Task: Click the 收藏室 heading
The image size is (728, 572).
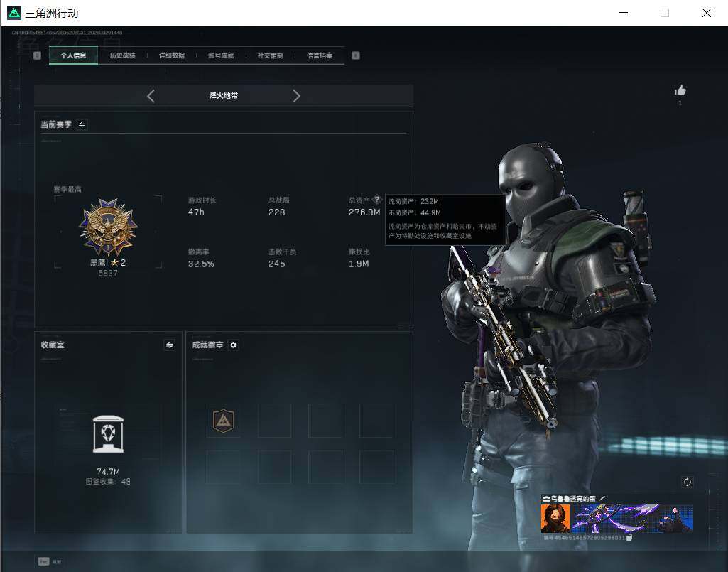Action: click(x=53, y=345)
